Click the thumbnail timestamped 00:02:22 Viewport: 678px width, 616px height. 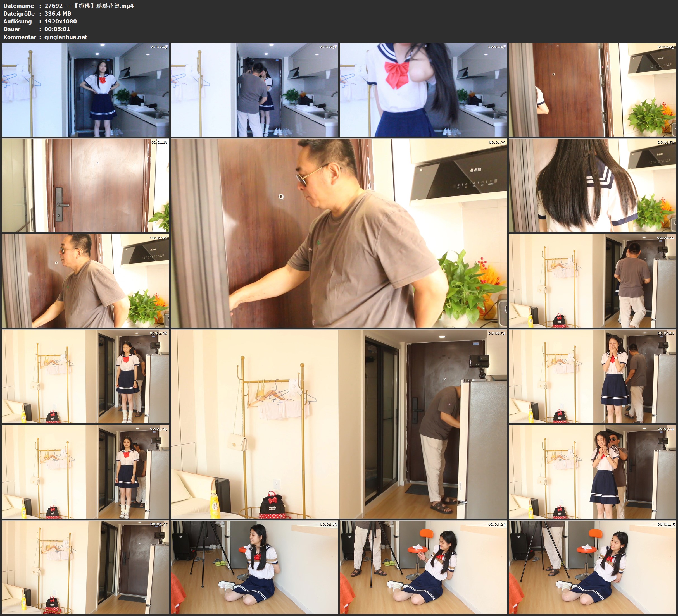tap(593, 281)
